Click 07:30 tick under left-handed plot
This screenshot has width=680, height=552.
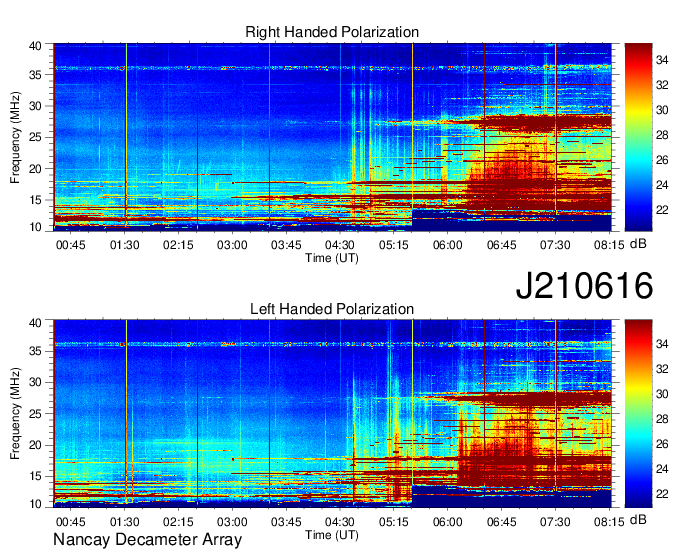(555, 522)
